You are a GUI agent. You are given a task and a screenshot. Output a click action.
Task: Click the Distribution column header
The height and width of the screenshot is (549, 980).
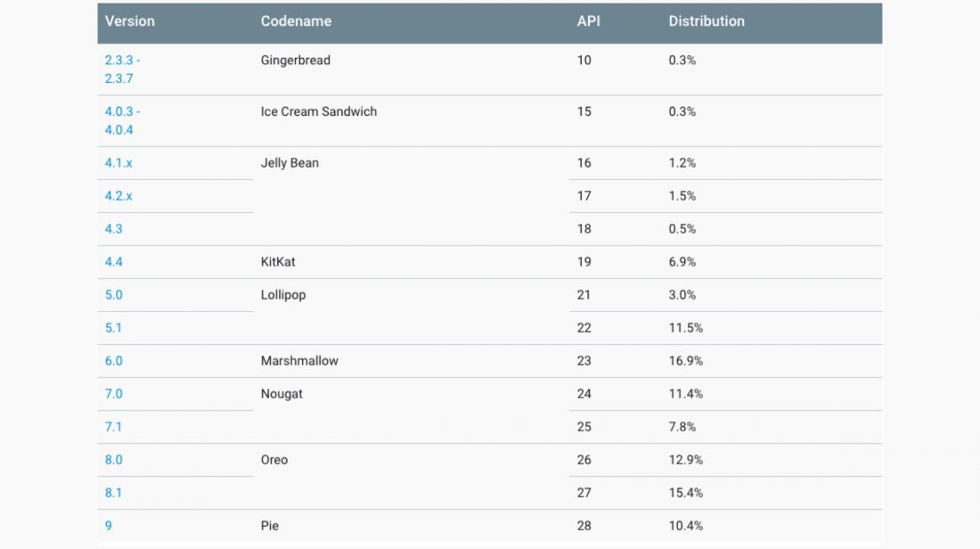(x=706, y=21)
